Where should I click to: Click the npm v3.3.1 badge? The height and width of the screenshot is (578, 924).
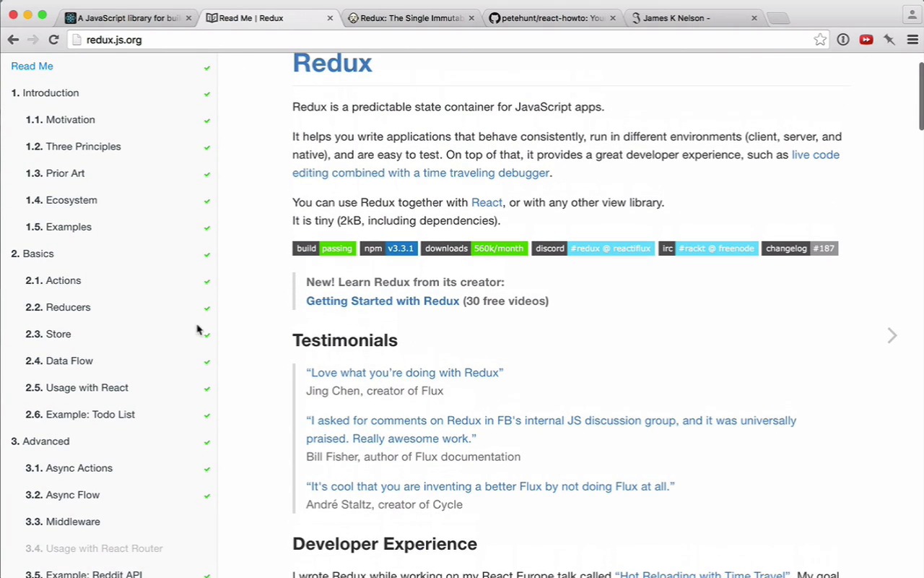coord(388,248)
